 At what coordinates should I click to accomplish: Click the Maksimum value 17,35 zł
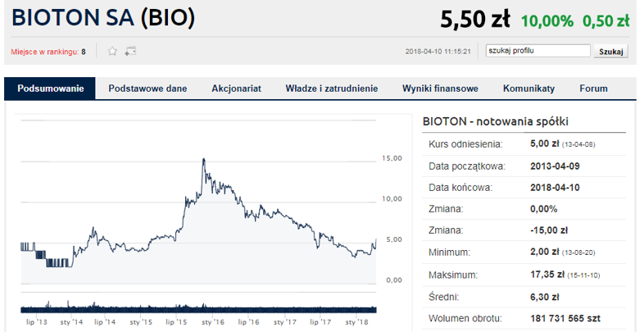click(545, 274)
